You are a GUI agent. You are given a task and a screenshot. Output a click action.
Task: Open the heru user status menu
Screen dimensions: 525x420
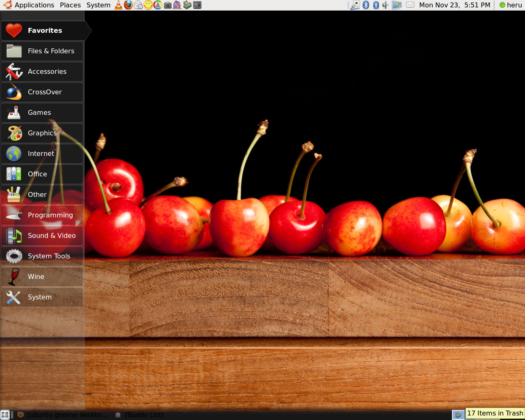pyautogui.click(x=511, y=5)
